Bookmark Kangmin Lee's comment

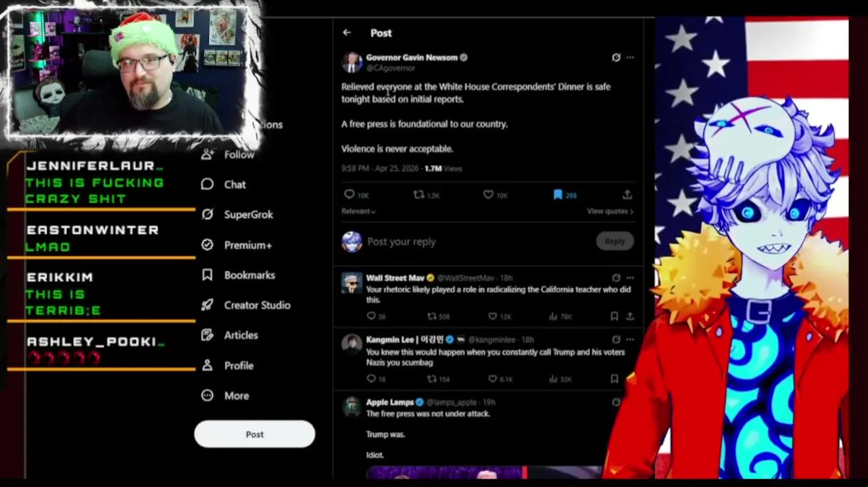[614, 379]
